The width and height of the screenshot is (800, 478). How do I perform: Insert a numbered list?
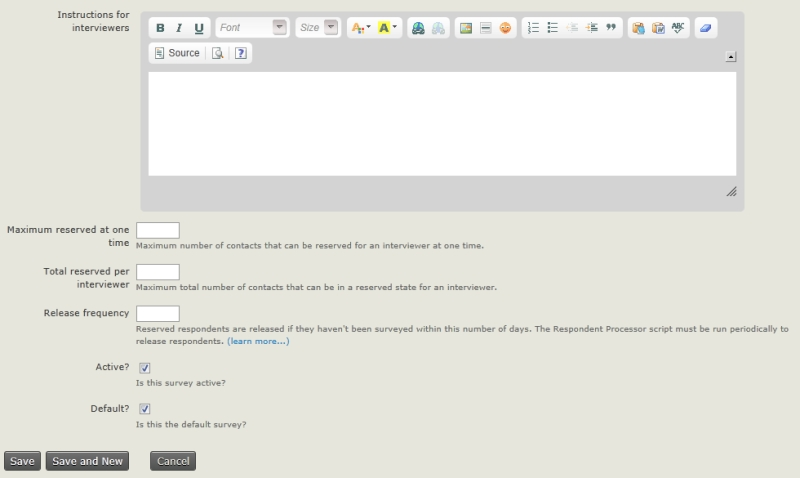click(534, 28)
